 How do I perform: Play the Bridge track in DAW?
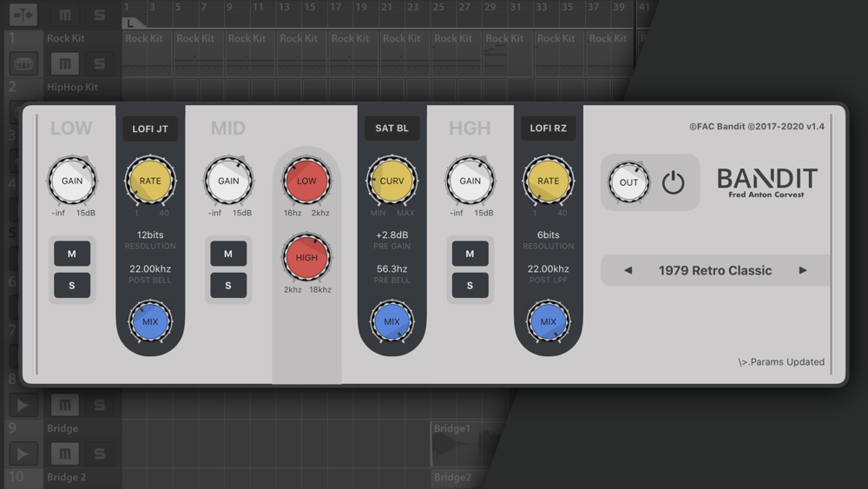pyautogui.click(x=23, y=453)
